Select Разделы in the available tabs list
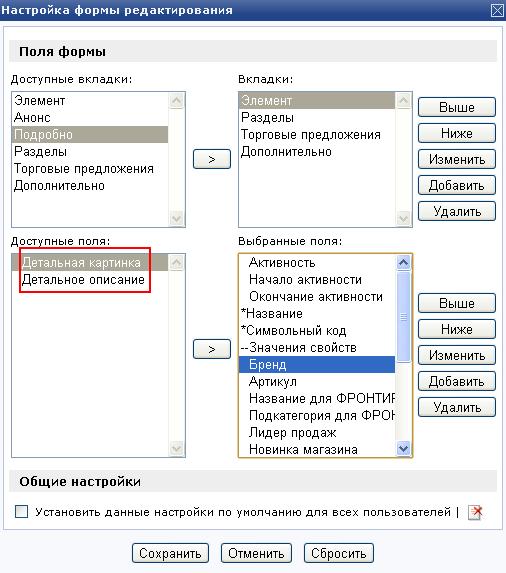 pos(90,152)
